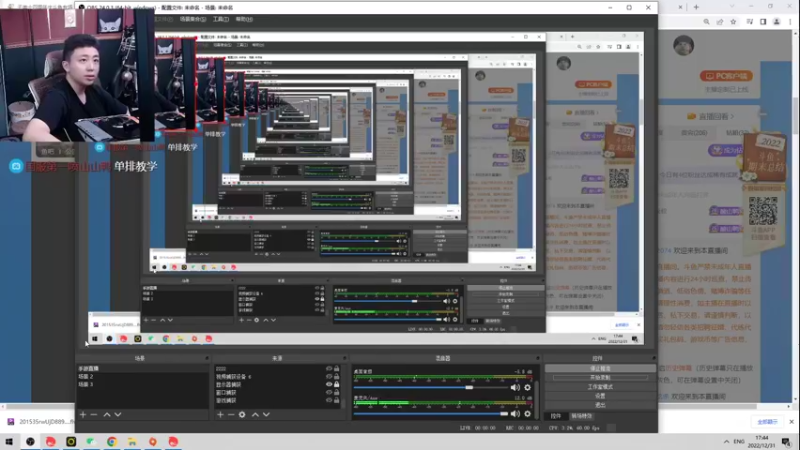Toggle visibility of 显示器捕获 source
The height and width of the screenshot is (450, 800).
pyautogui.click(x=329, y=384)
